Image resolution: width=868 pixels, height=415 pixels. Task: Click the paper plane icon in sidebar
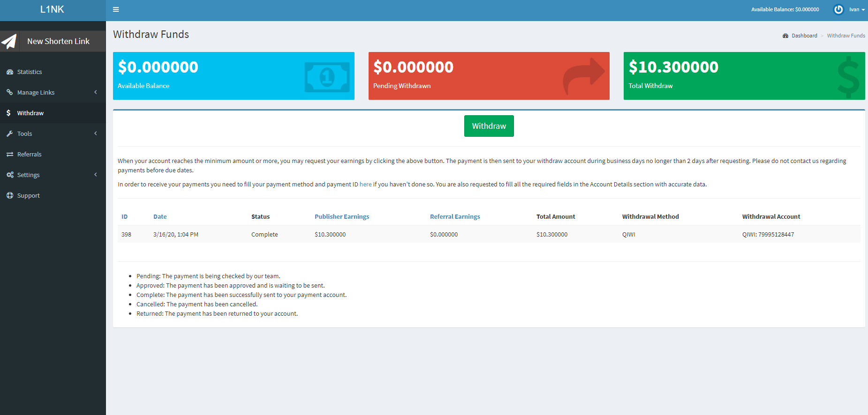point(9,41)
